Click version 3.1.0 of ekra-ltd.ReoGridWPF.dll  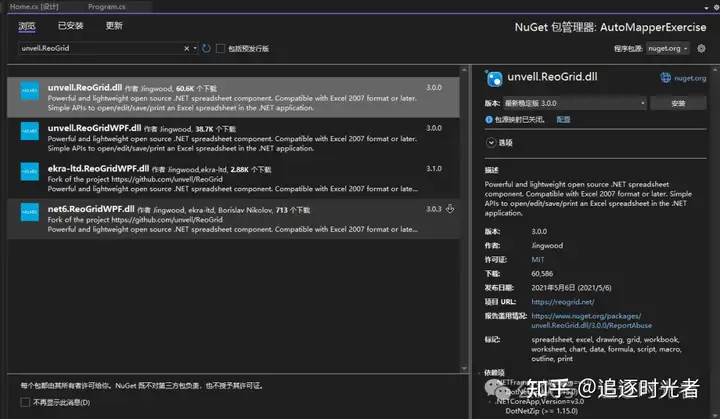point(433,169)
